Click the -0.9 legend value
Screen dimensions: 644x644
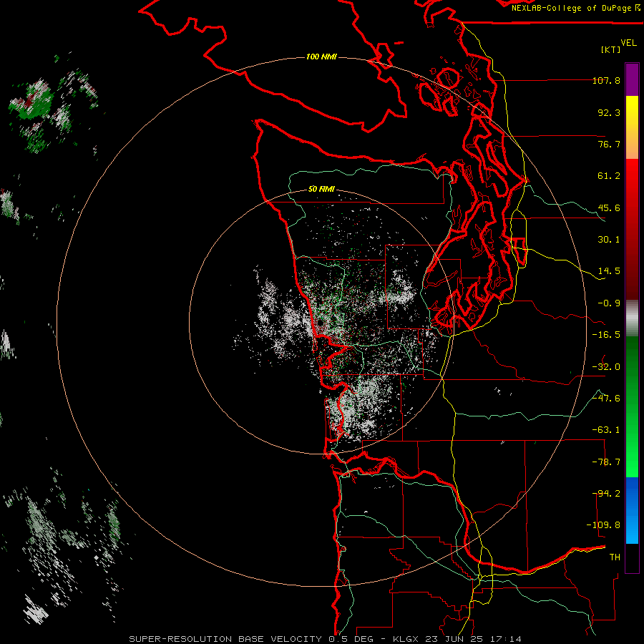pos(609,303)
